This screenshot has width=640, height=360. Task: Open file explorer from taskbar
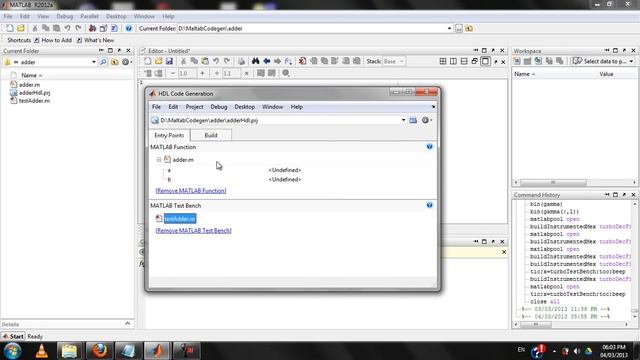pos(69,351)
